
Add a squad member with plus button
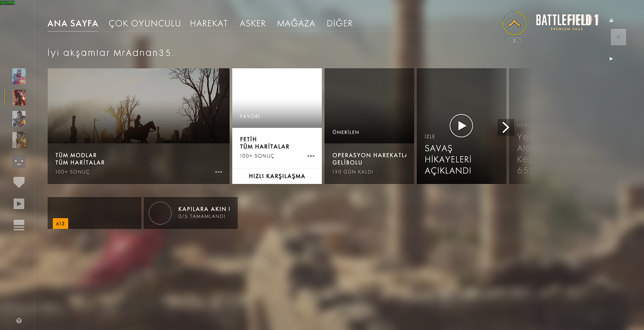point(618,37)
